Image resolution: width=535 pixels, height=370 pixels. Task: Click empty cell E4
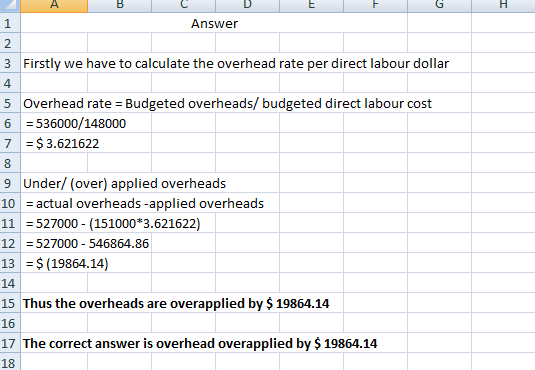(x=312, y=83)
